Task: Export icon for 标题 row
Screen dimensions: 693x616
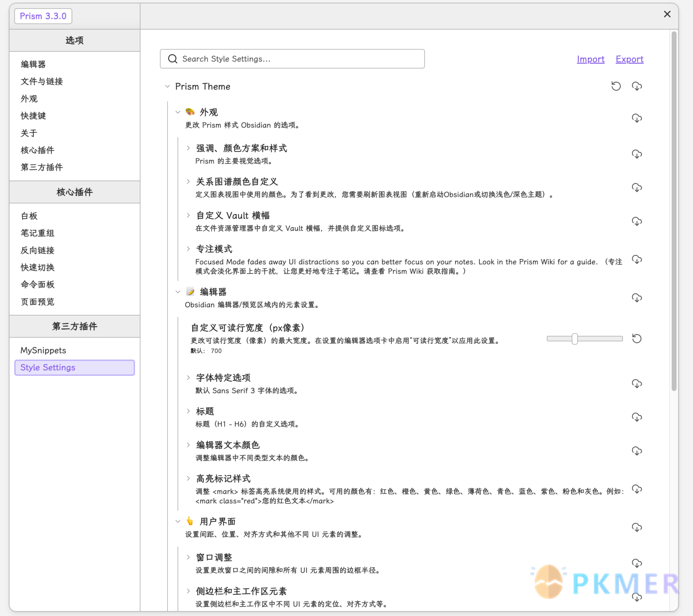Action: pyautogui.click(x=637, y=417)
